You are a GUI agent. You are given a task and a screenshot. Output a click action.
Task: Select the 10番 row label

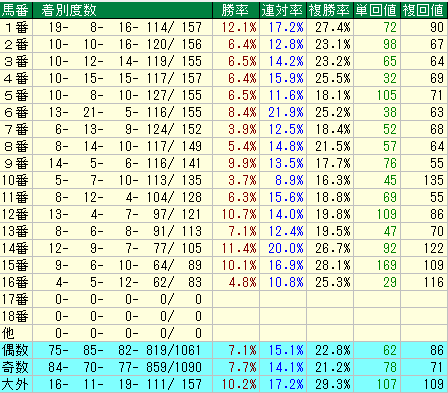(15, 180)
